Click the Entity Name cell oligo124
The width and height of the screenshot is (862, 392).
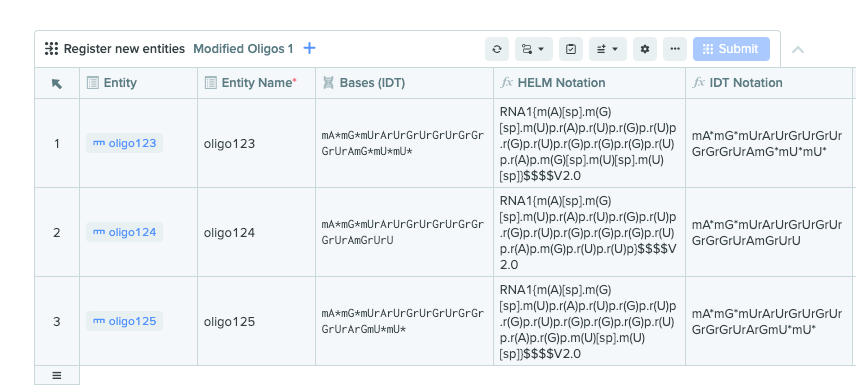(256, 232)
